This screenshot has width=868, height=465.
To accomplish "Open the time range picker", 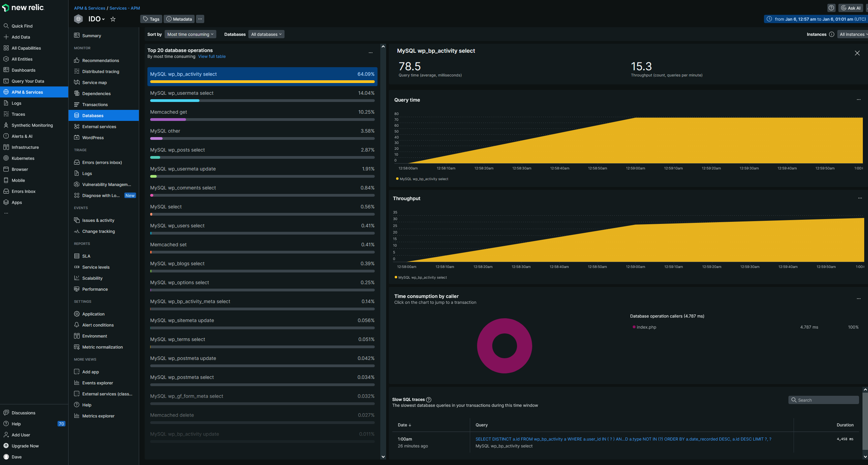I will pyautogui.click(x=816, y=19).
